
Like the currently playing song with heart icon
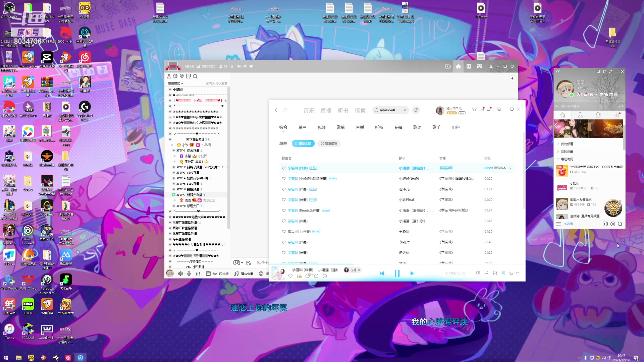[290, 276]
